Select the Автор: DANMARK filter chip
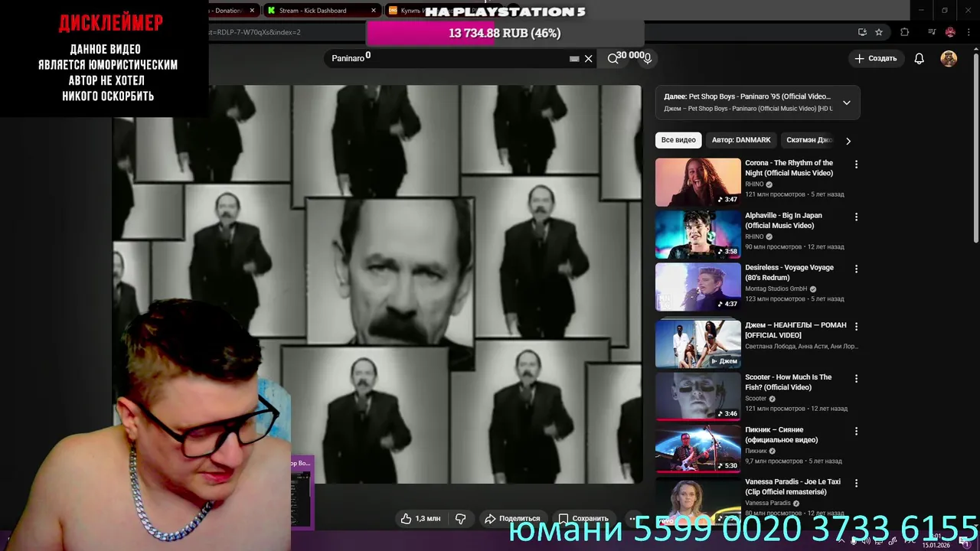980x551 pixels. pyautogui.click(x=741, y=140)
